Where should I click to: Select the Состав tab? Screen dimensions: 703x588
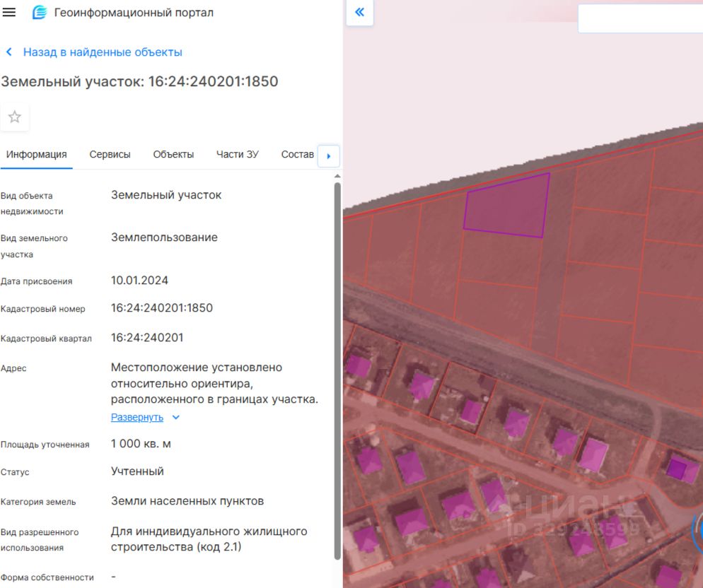click(x=297, y=154)
